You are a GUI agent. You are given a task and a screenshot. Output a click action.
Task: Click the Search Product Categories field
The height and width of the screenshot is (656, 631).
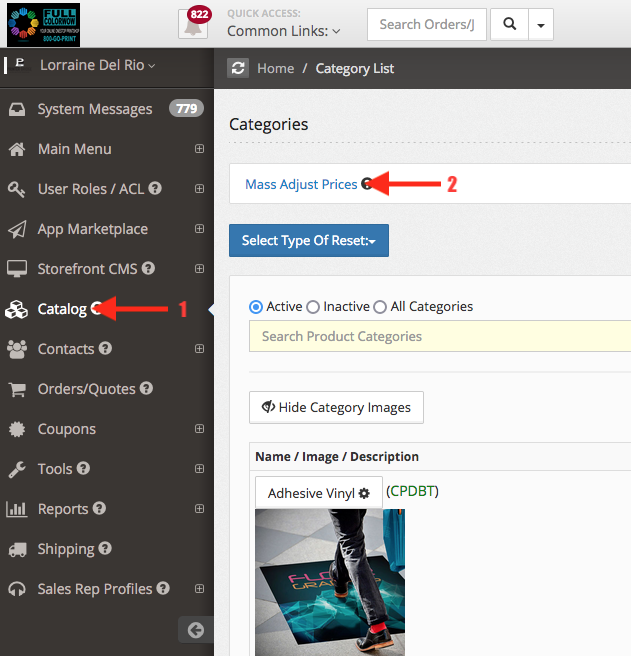click(x=440, y=336)
